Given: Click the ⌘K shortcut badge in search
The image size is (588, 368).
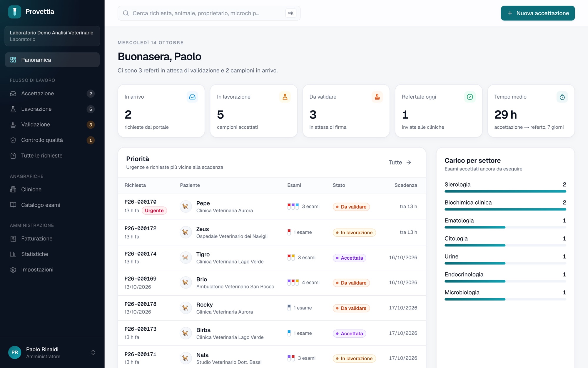Looking at the screenshot, I should pos(291,13).
